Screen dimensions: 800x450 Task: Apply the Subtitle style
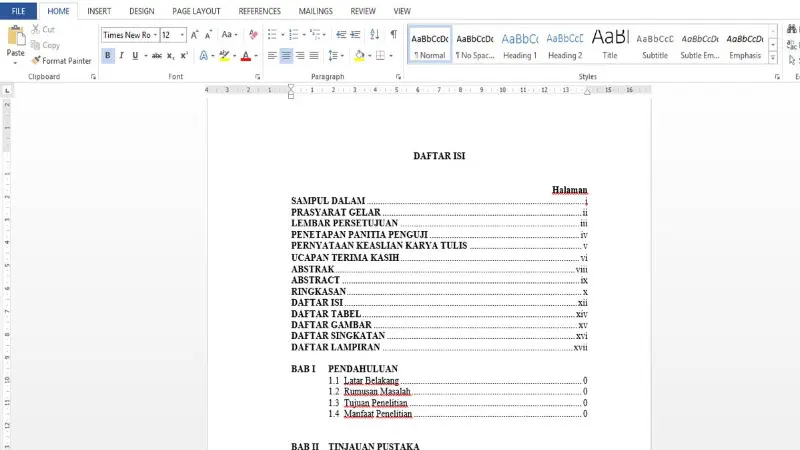(655, 45)
